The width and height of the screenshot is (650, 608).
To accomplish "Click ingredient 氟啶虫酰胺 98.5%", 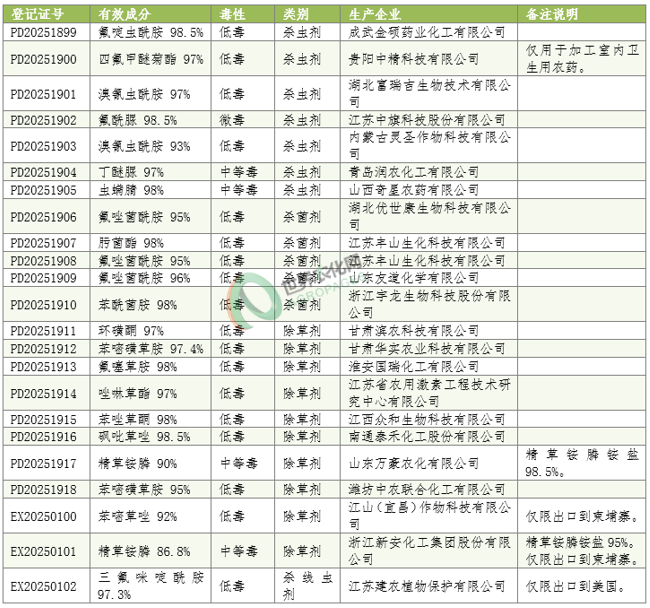I will 151,32.
